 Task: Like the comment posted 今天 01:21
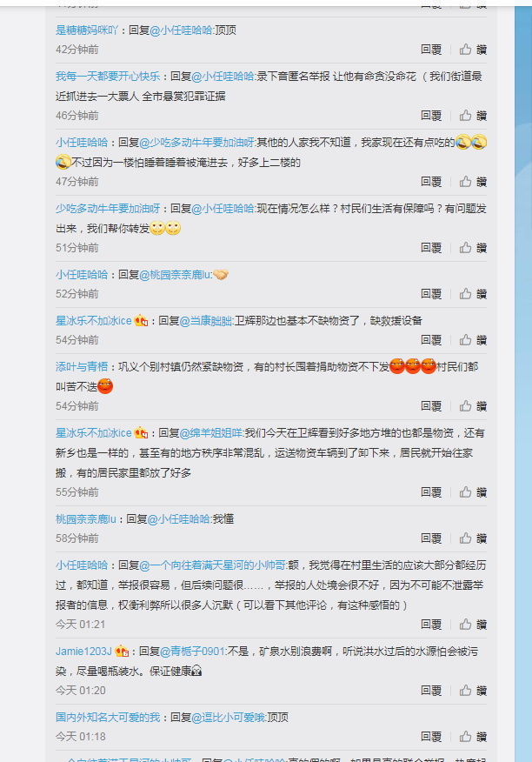(473, 625)
